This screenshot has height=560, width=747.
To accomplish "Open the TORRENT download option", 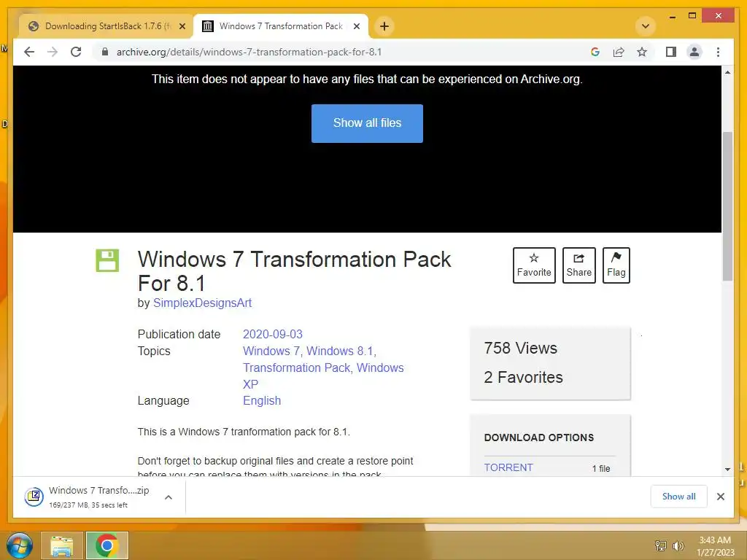I will click(508, 467).
